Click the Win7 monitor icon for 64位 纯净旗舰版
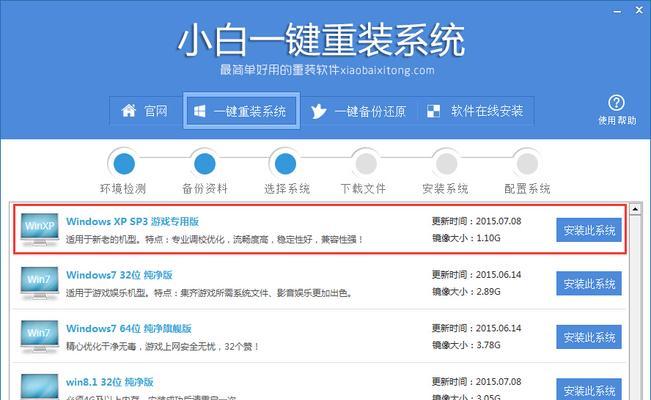Viewport: 651px width, 400px height. [39, 336]
